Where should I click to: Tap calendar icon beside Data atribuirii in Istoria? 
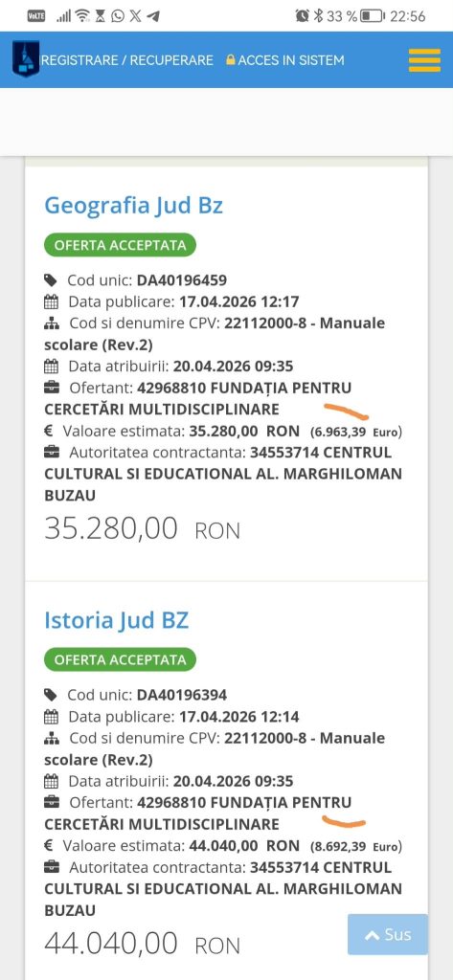point(52,781)
